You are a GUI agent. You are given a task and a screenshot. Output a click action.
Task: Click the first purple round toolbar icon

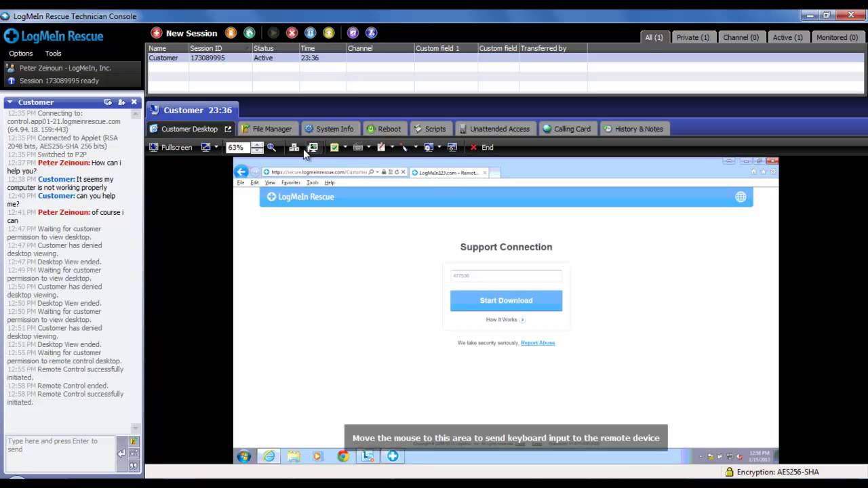click(x=353, y=33)
